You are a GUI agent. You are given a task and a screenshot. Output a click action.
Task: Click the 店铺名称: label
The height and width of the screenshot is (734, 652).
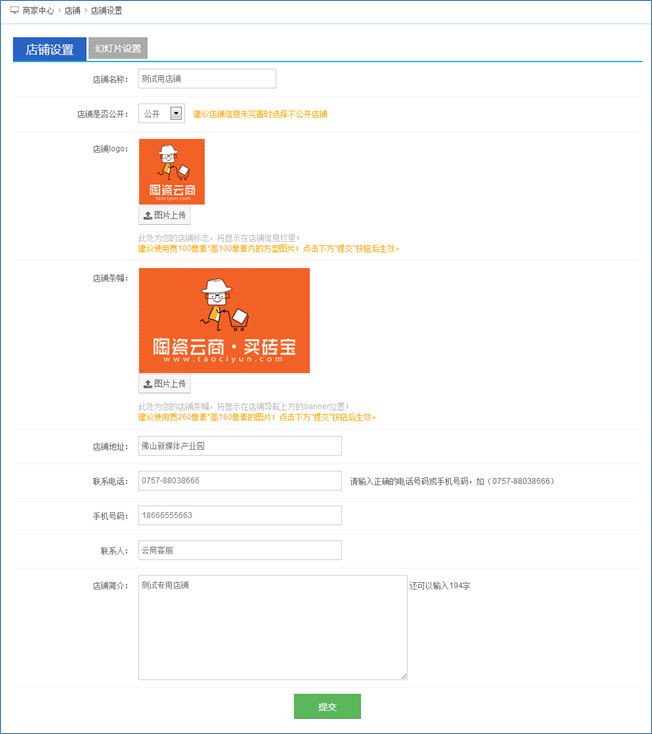(x=110, y=80)
